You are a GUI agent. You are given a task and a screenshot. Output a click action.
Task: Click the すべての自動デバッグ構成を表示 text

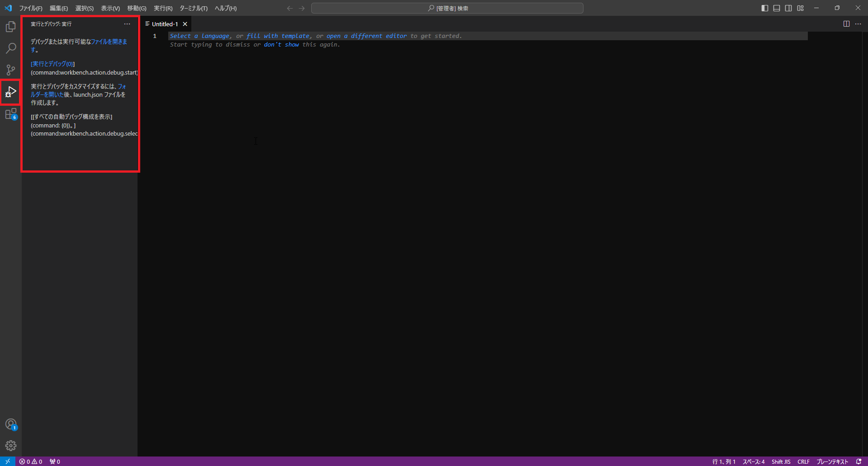click(x=72, y=117)
